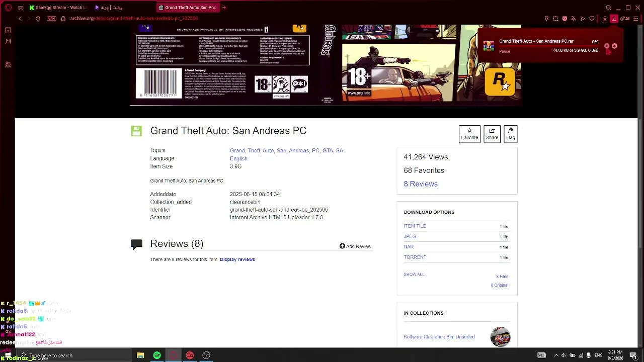644x362 pixels.
Task: Click the WinRAR file icon in downloads
Action: [489, 46]
